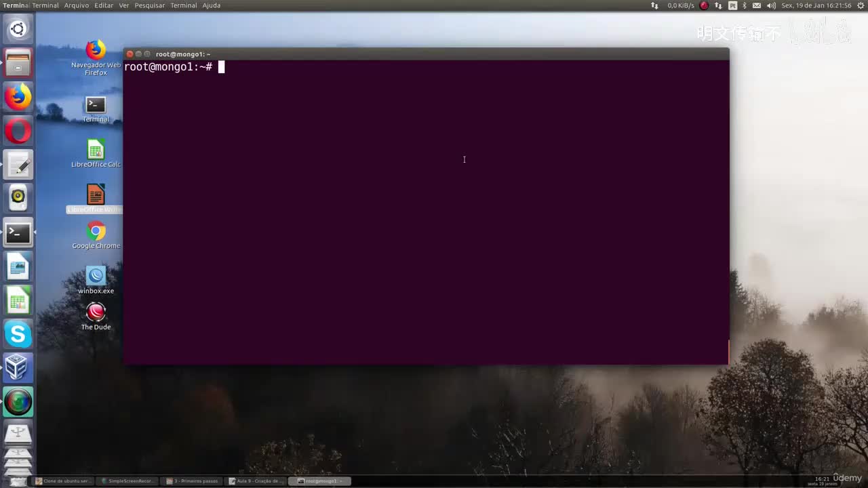Click the terminal window title 'root@mongo1: ~'
This screenshot has width=868, height=488.
pyautogui.click(x=183, y=54)
